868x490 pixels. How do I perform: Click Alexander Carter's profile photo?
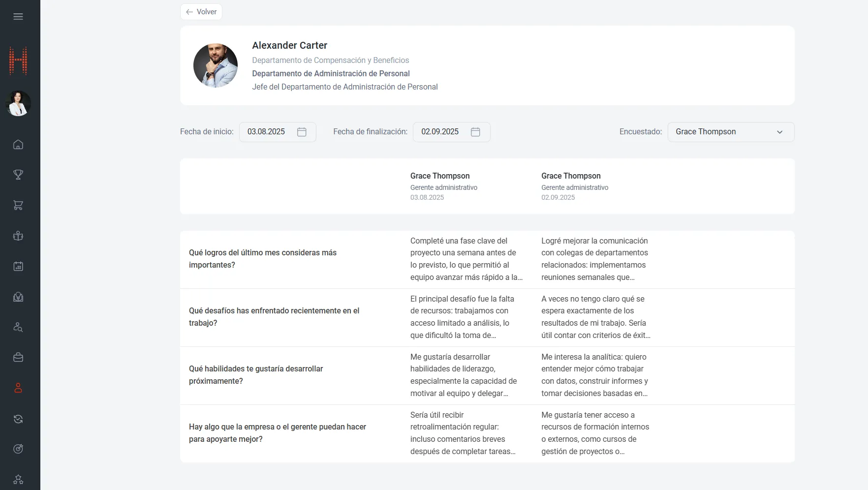tap(216, 65)
